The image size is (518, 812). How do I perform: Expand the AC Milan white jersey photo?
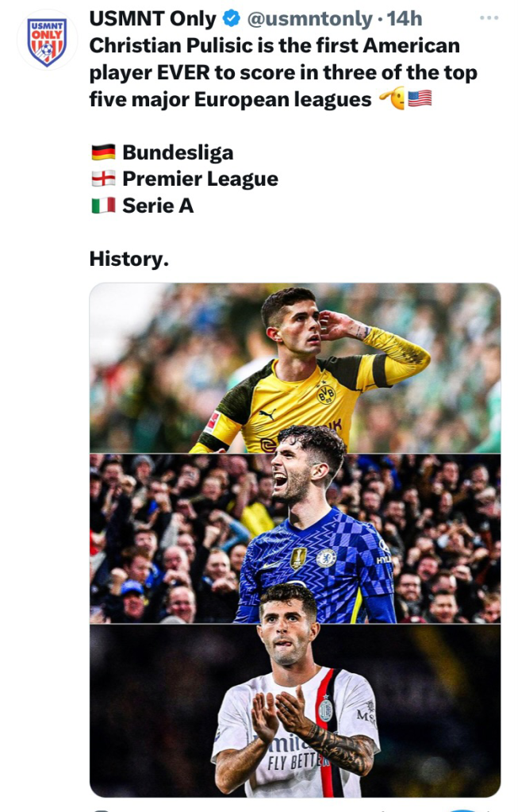(294, 710)
